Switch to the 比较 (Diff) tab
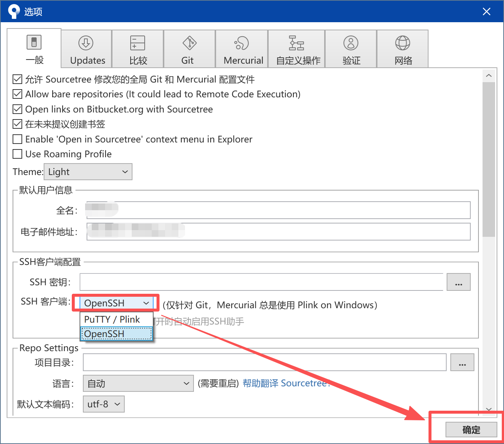The width and height of the screenshot is (504, 444). [x=138, y=49]
